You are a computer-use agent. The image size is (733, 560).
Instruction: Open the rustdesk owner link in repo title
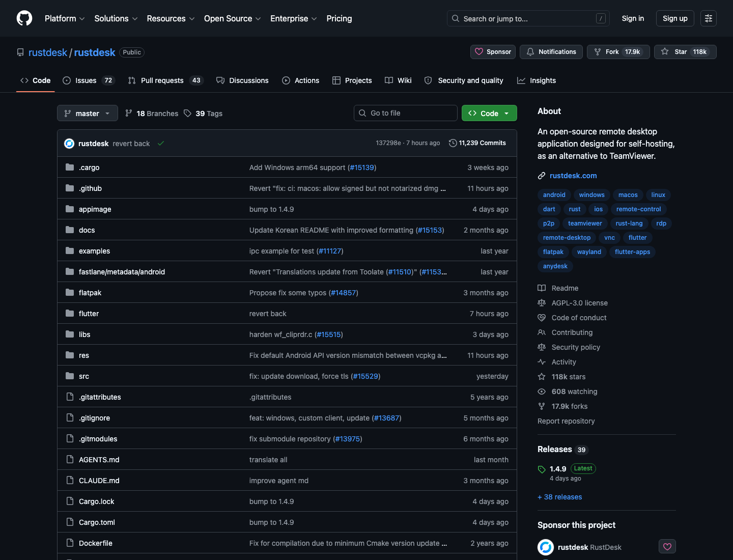coord(48,52)
